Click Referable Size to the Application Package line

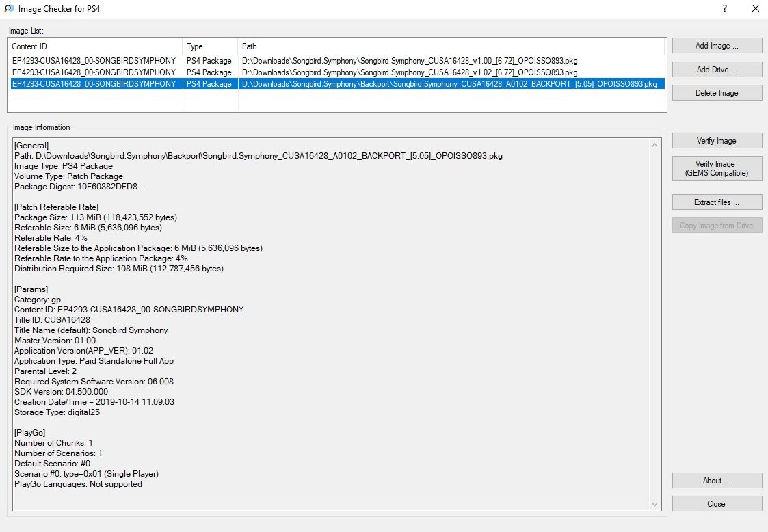[x=138, y=248]
